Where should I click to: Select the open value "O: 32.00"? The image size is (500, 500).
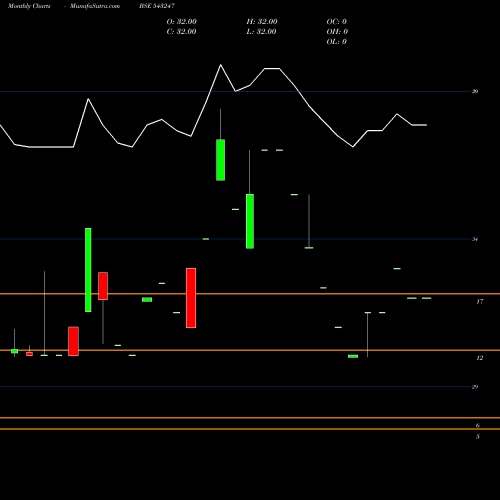[x=182, y=22]
